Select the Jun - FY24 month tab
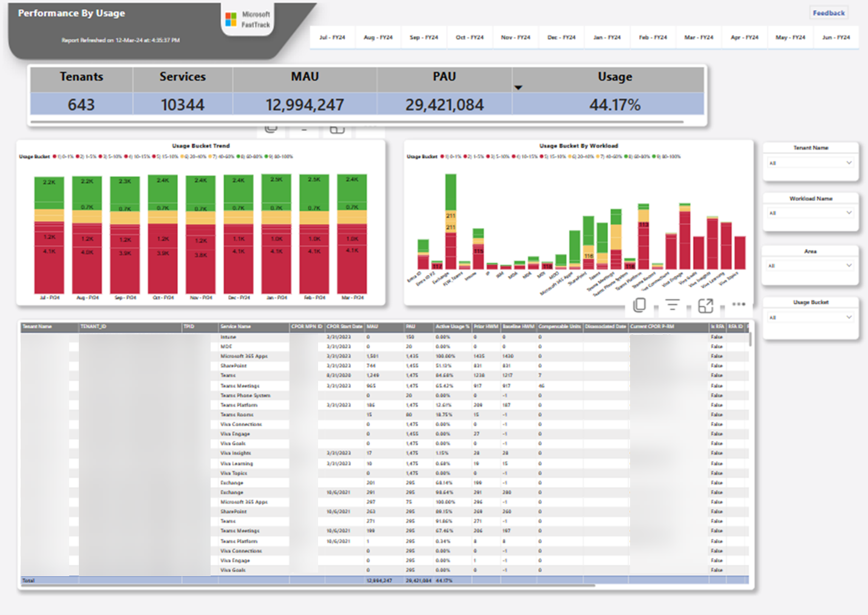Screen dimensions: 868x615 coord(836,38)
